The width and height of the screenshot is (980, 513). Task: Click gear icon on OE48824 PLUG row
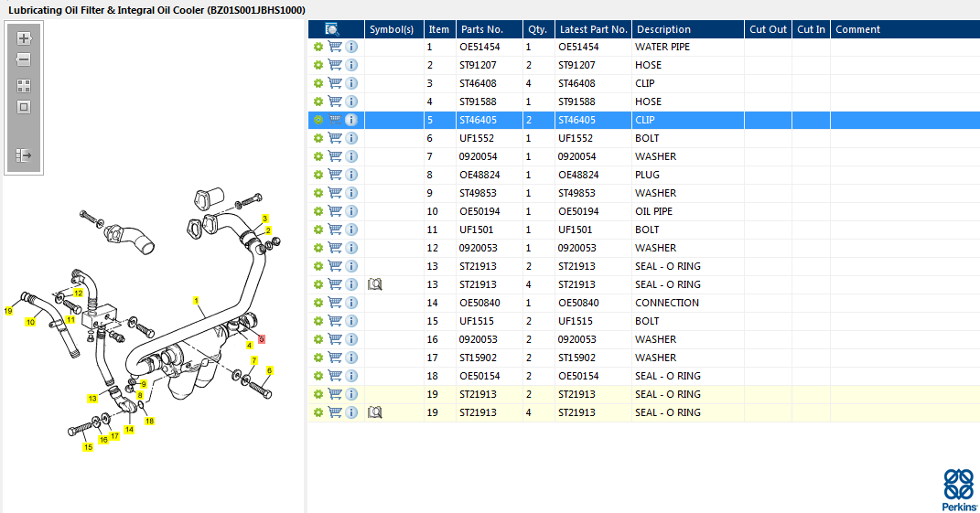318,175
